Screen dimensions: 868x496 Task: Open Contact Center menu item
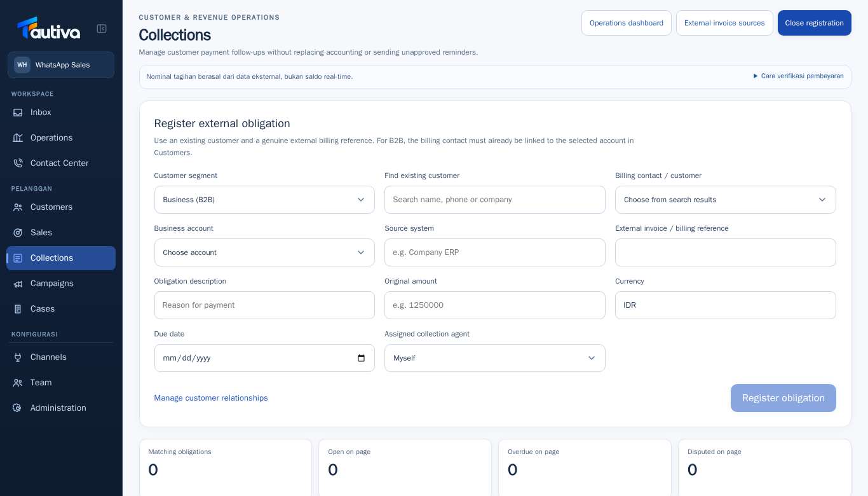[x=61, y=163]
